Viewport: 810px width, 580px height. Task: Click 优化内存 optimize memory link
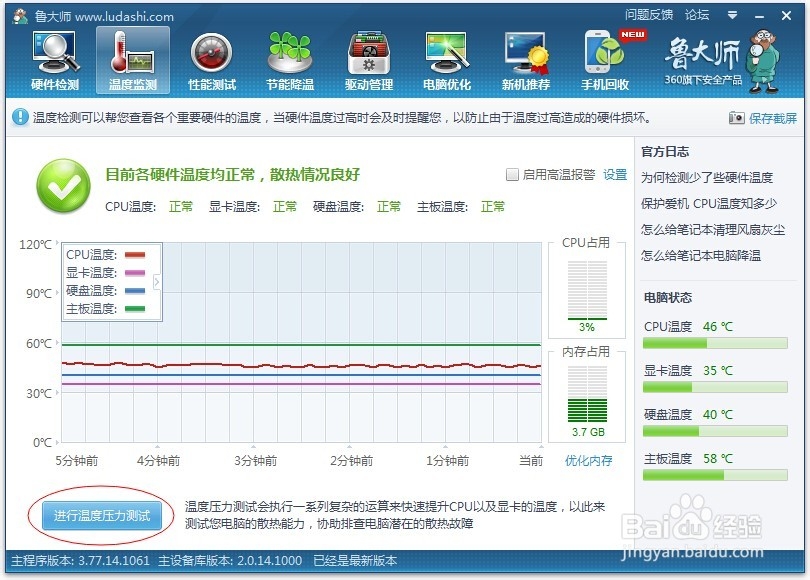click(588, 460)
